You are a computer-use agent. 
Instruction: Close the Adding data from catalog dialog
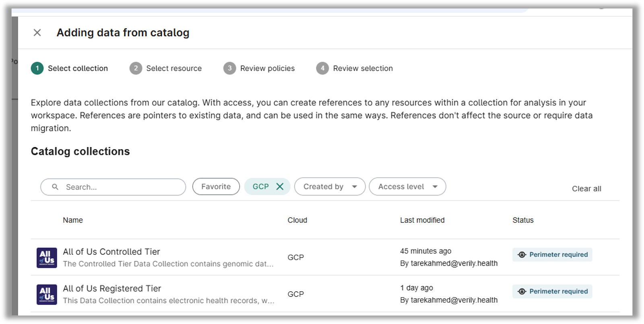pos(37,33)
